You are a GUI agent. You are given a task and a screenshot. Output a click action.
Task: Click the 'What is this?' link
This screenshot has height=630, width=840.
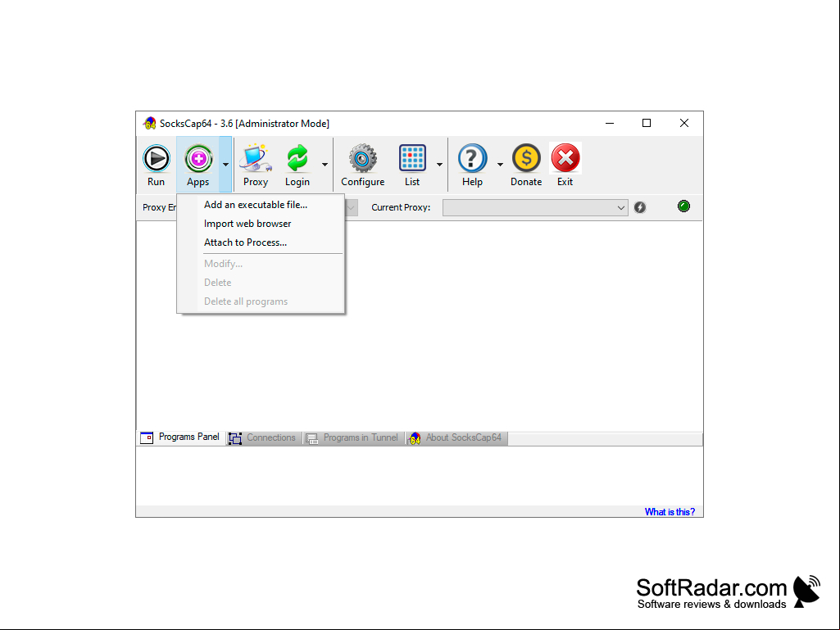[x=670, y=511]
